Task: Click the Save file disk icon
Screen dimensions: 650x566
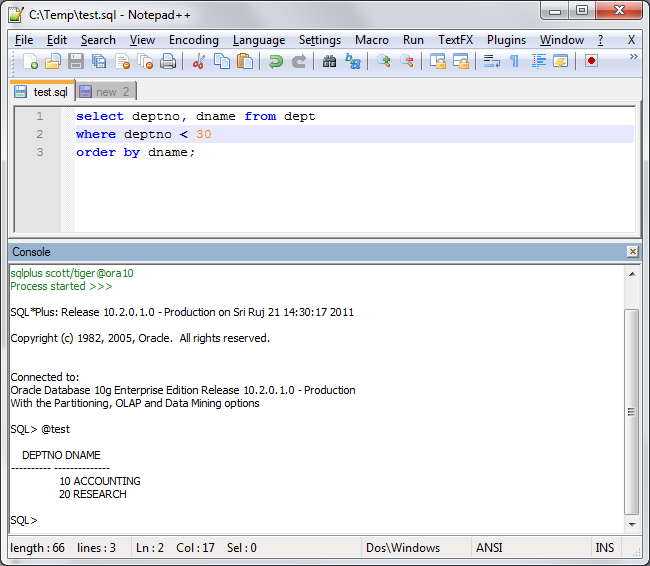Action: pos(76,62)
